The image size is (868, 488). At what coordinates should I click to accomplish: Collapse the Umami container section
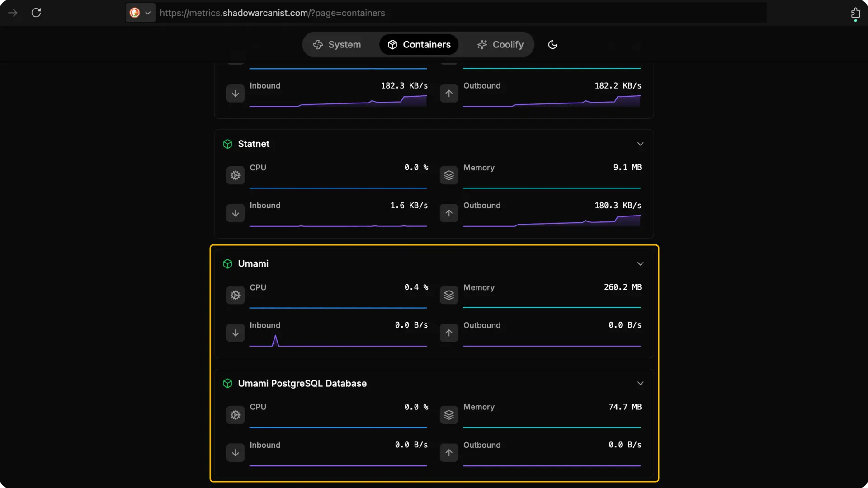pos(641,263)
